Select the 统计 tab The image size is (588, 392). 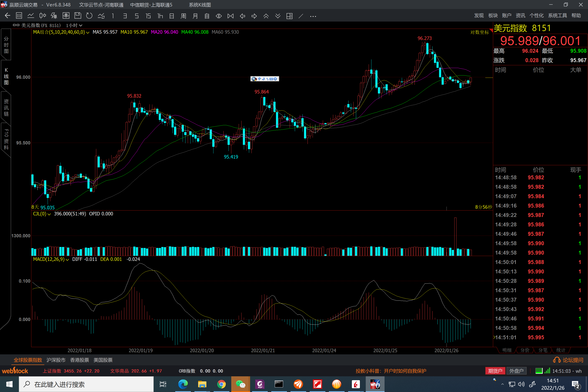(561, 350)
